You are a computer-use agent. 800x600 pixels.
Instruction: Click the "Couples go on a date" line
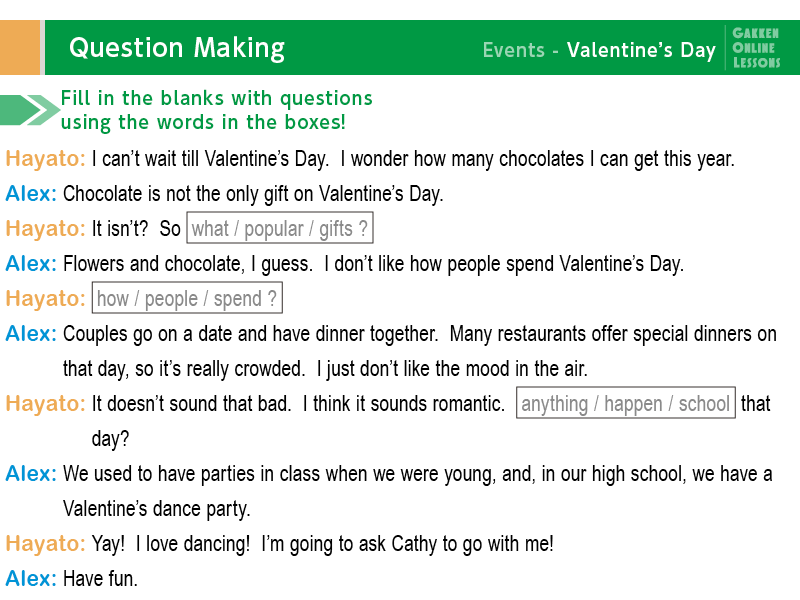[x=251, y=334]
